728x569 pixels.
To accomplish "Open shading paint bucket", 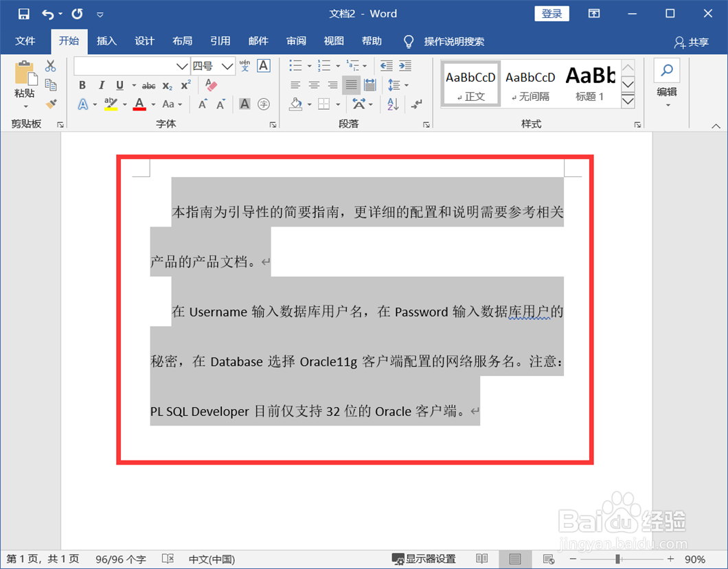I will coord(296,104).
